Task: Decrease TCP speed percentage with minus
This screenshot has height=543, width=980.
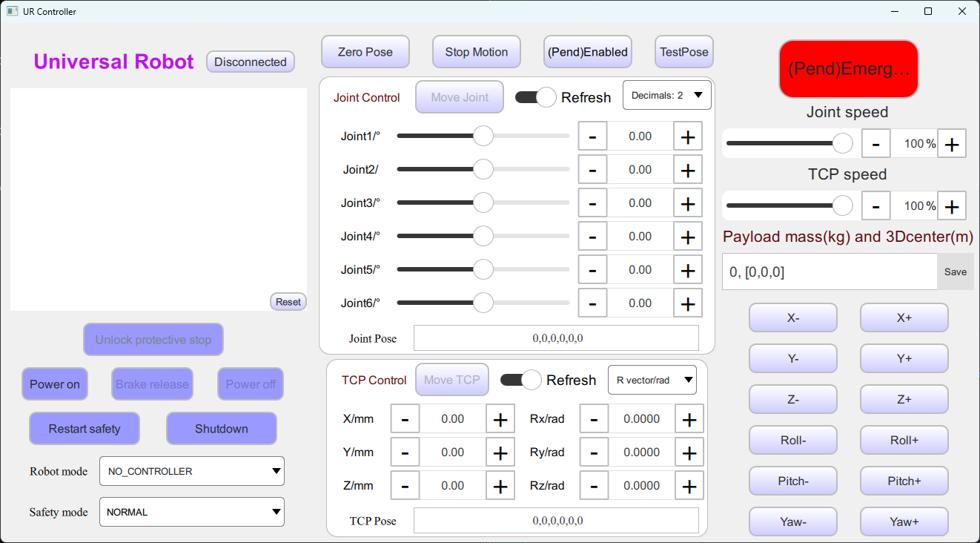Action: coord(875,205)
